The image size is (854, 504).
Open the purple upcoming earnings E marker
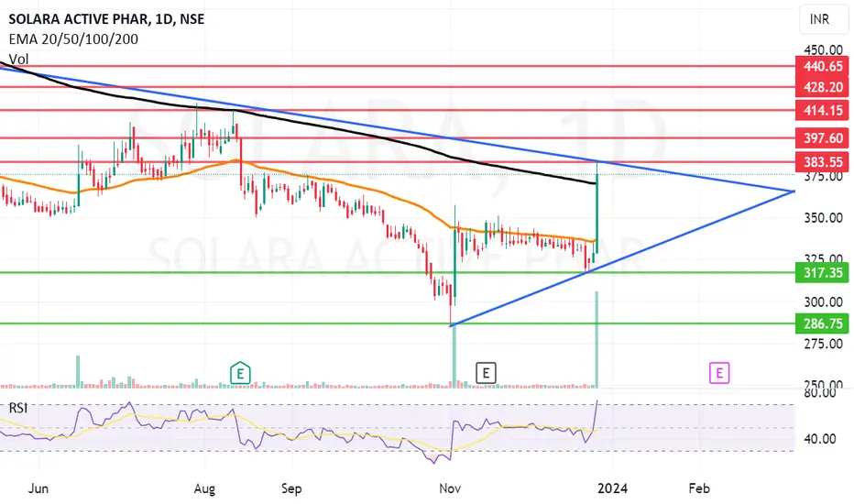(x=719, y=373)
